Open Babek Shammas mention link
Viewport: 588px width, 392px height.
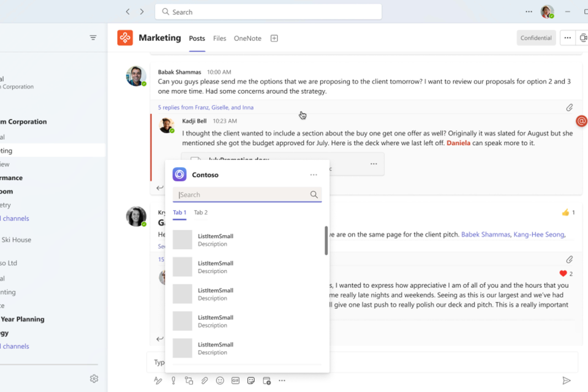pos(486,234)
